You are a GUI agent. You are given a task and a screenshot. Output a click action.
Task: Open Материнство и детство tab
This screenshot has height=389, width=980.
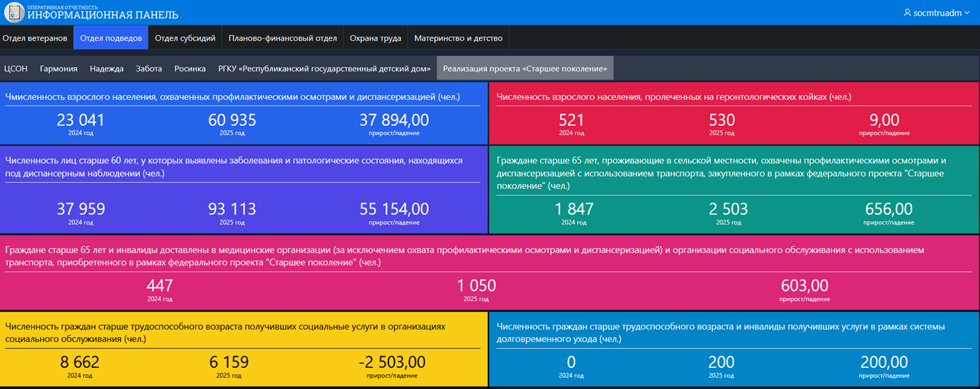458,38
